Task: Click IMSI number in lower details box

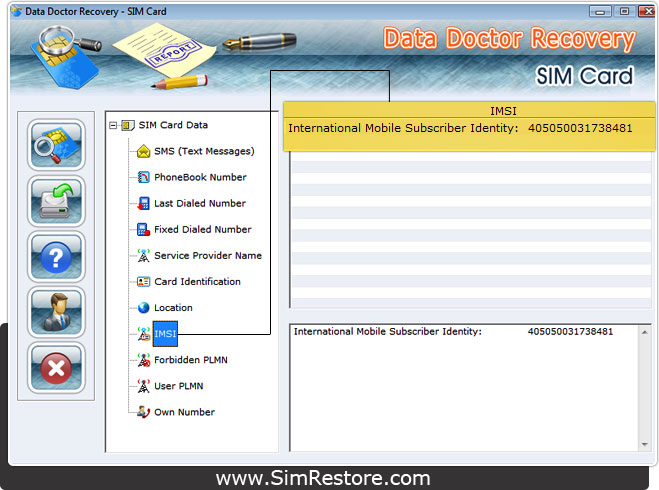Action: 570,332
